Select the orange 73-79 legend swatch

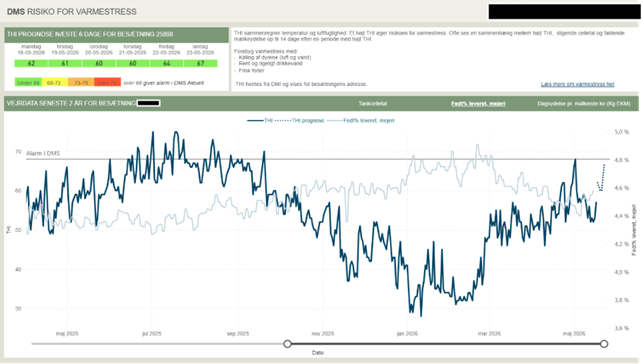(81, 82)
